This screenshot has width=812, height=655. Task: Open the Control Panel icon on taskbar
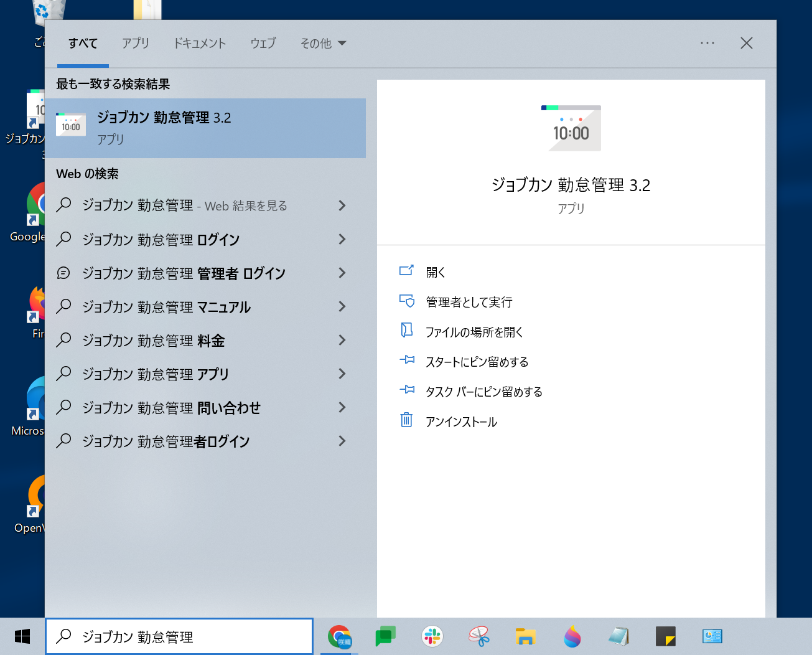pos(712,636)
